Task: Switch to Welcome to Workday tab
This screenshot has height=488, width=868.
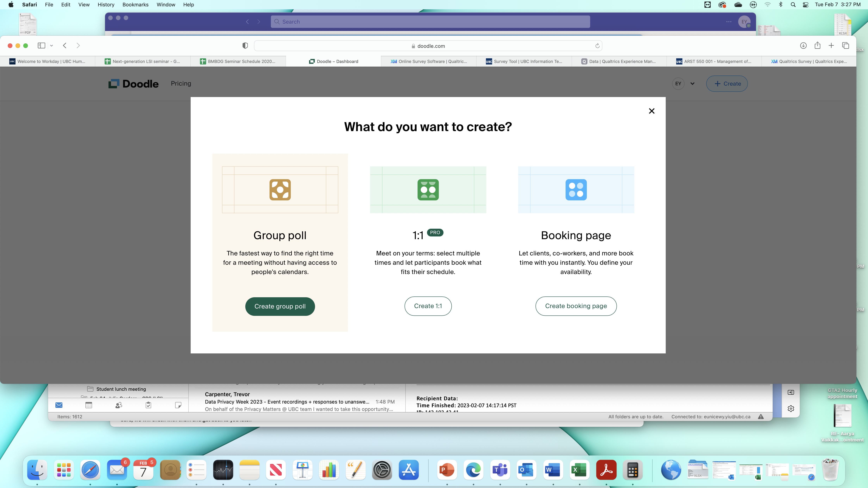Action: [x=47, y=61]
